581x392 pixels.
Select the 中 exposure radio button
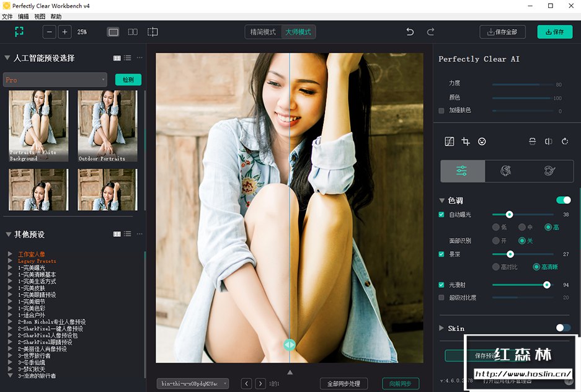click(522, 227)
